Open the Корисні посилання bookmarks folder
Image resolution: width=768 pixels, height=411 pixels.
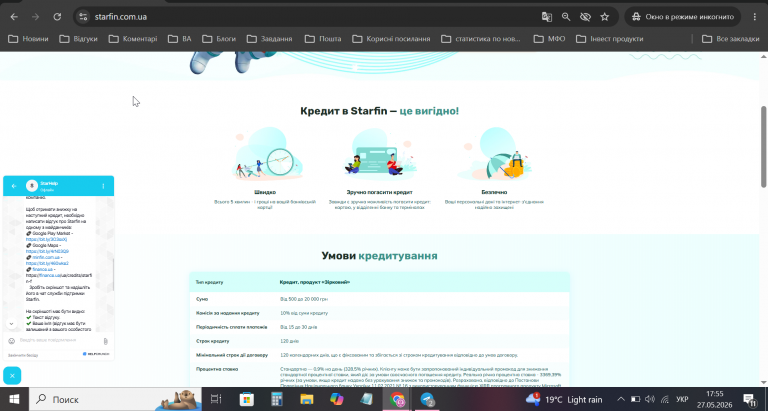coord(391,39)
